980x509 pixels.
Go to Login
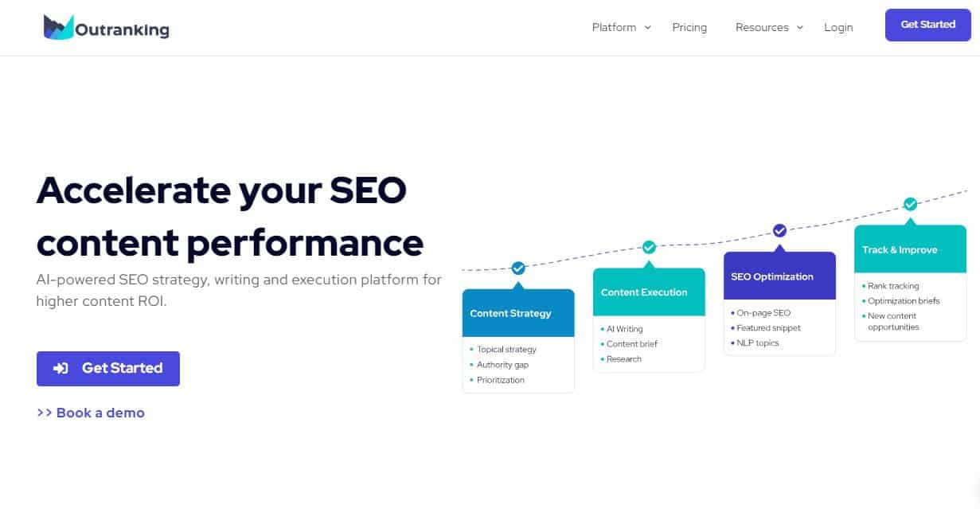click(x=838, y=27)
